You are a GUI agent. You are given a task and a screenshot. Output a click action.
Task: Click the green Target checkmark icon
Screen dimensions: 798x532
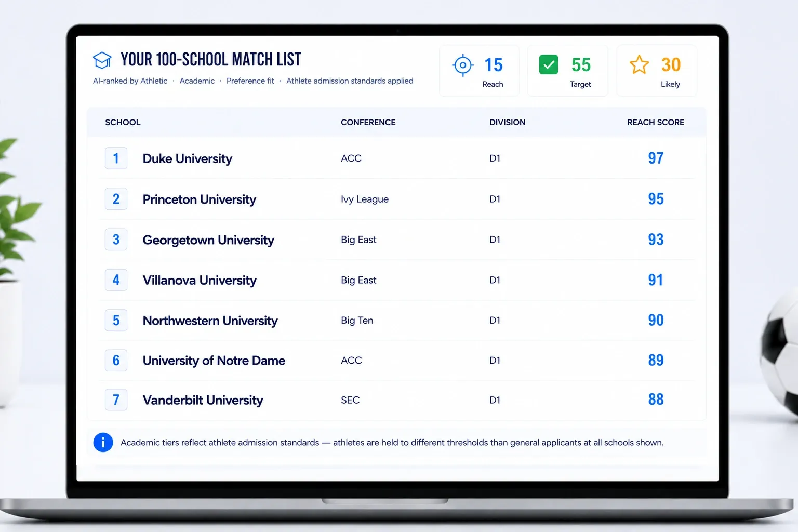point(549,65)
